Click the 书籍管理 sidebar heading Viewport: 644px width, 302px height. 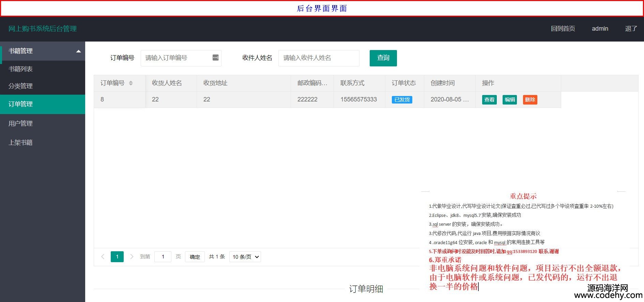[43, 51]
